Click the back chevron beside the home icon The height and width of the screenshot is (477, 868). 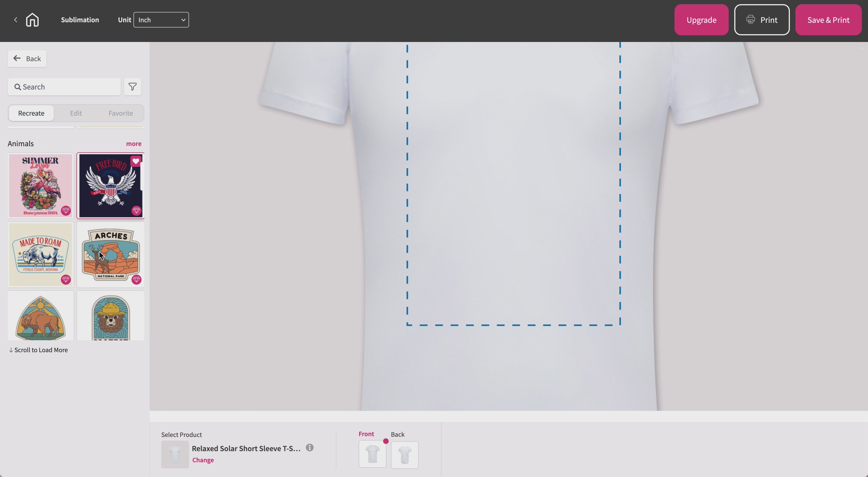point(16,20)
